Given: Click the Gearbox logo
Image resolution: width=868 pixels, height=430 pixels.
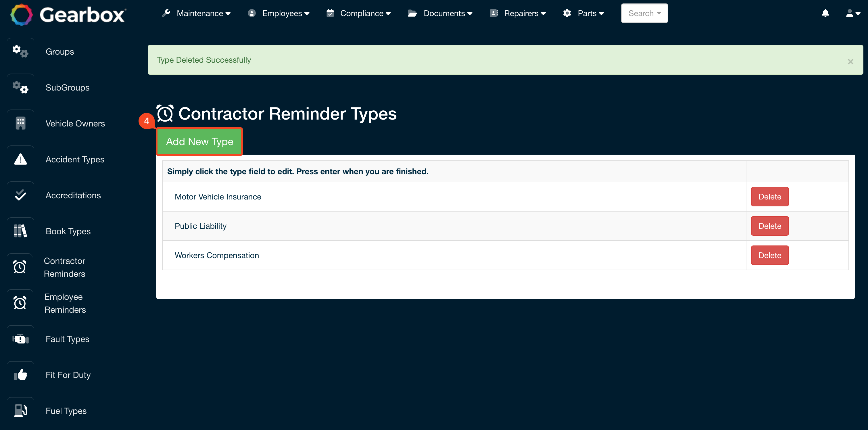Looking at the screenshot, I should tap(67, 14).
